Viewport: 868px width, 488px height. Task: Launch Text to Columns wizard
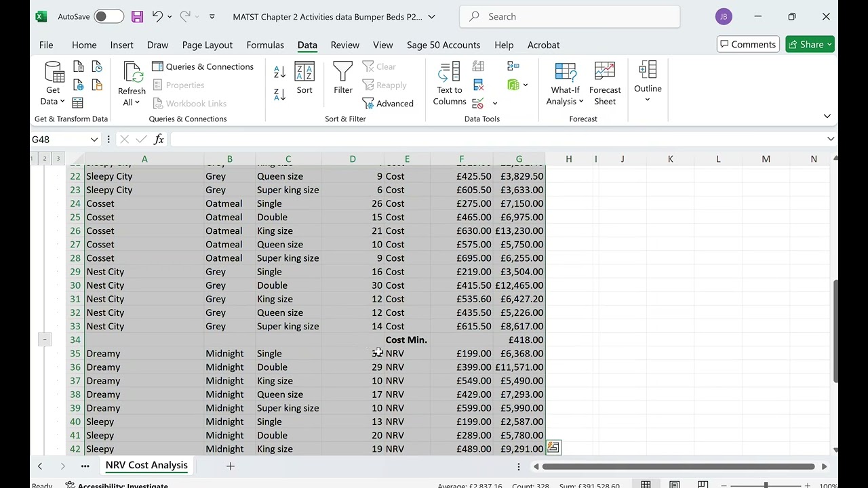450,84
